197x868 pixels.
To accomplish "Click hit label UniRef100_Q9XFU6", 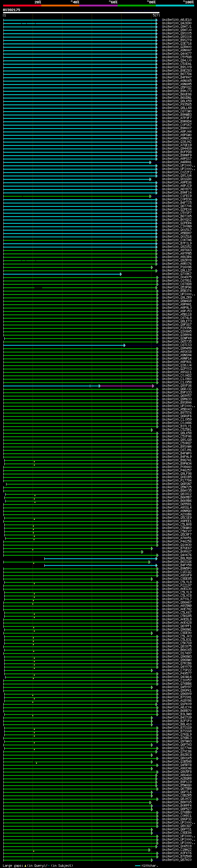I will click(x=177, y=386).
